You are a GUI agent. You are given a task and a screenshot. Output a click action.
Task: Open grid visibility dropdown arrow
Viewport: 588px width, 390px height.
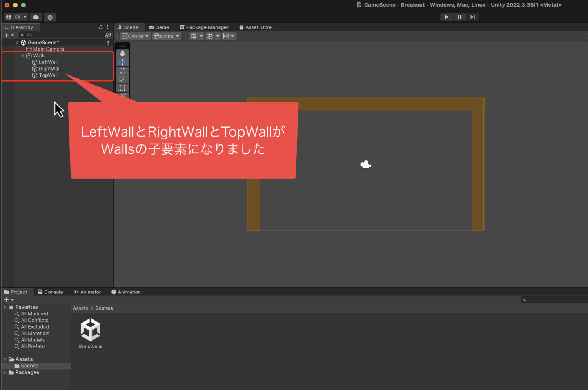[x=201, y=36]
